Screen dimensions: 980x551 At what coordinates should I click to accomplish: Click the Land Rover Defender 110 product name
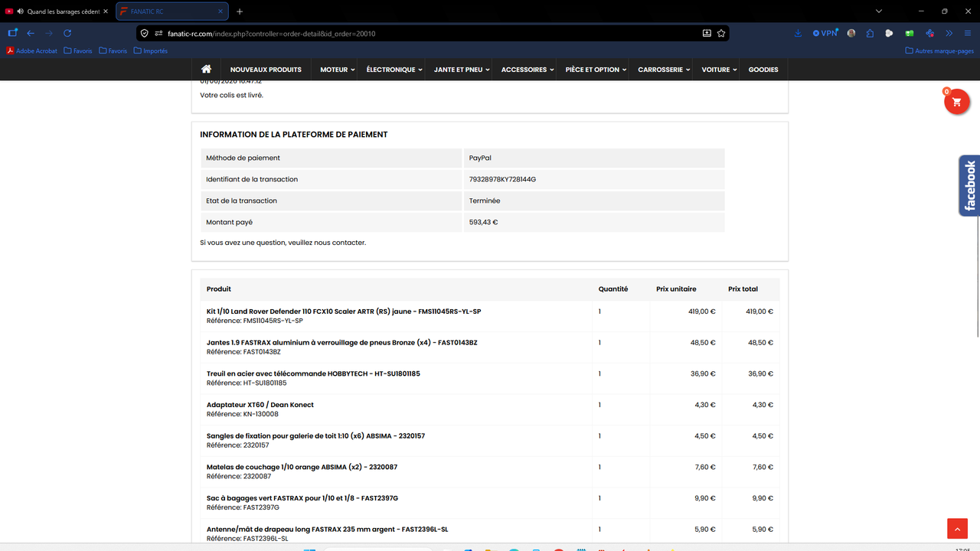point(344,311)
